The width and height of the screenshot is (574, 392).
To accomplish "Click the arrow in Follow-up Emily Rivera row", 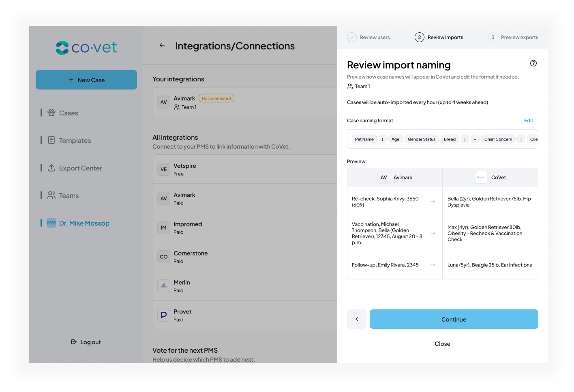I will click(433, 265).
